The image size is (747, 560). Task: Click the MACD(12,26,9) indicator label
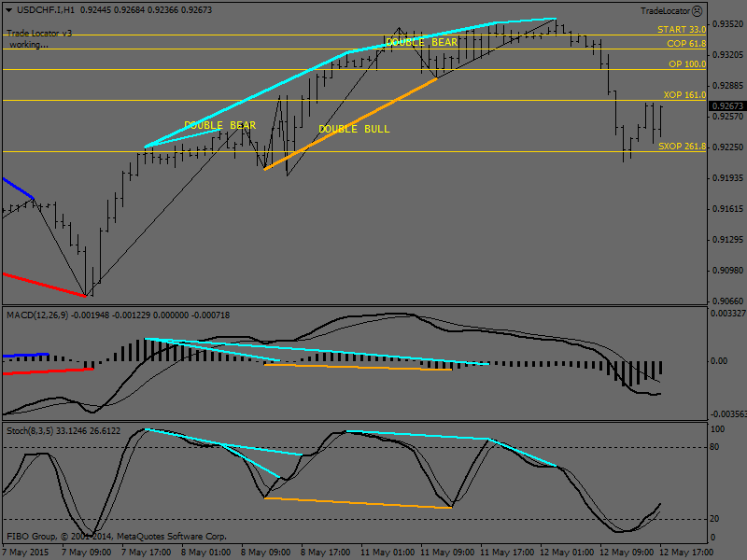click(x=37, y=315)
